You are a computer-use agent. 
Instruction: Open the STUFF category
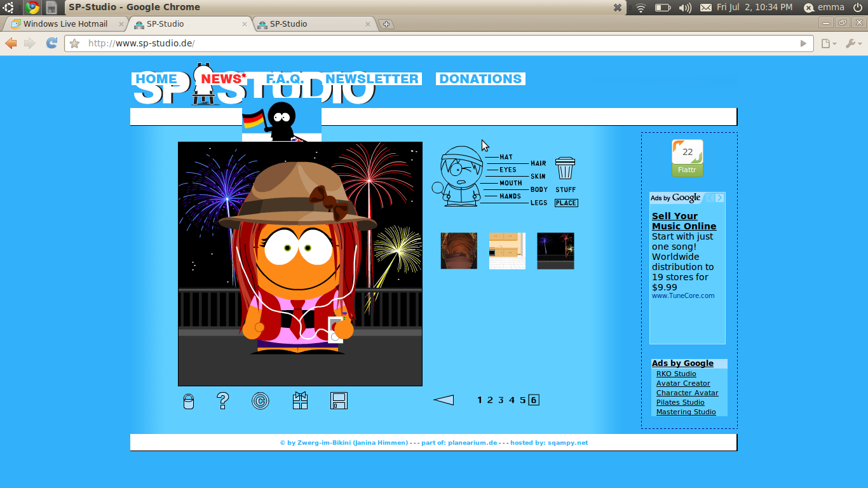click(566, 189)
